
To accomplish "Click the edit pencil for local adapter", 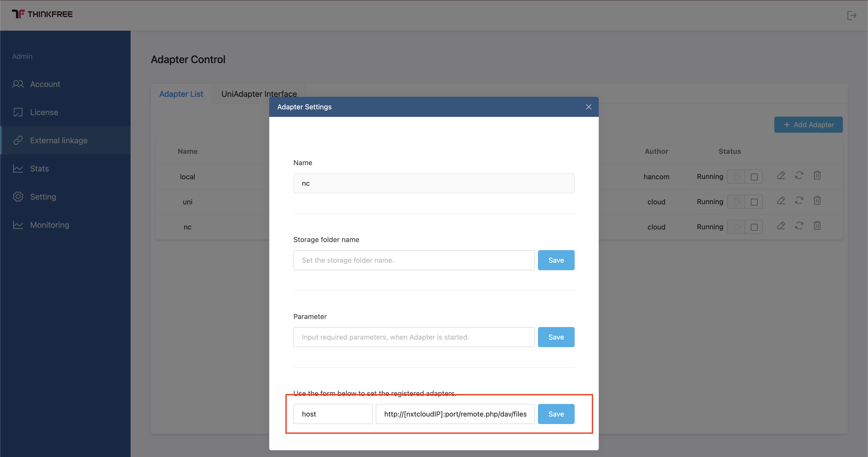I will pos(781,176).
